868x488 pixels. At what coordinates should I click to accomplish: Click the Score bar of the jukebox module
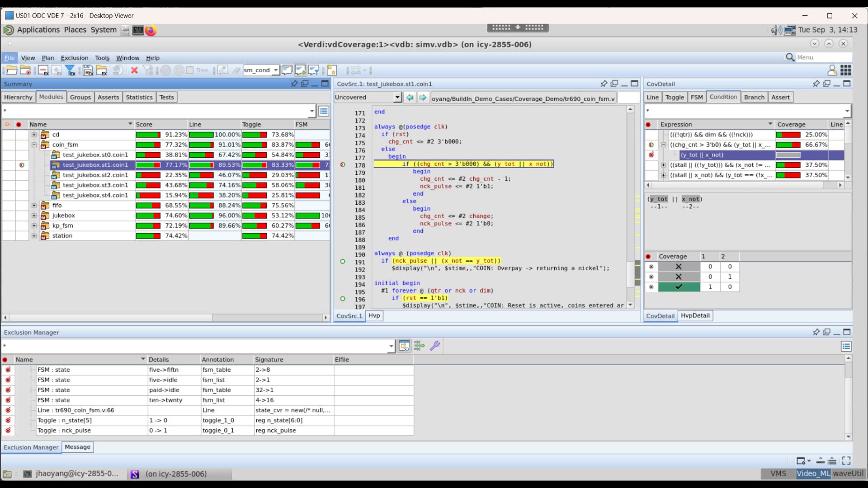(148, 216)
